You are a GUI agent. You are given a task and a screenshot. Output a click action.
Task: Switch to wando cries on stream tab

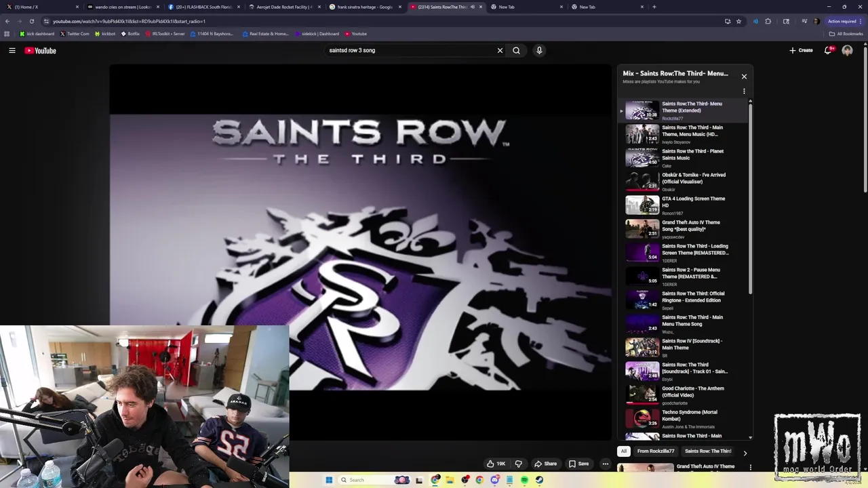(x=122, y=7)
